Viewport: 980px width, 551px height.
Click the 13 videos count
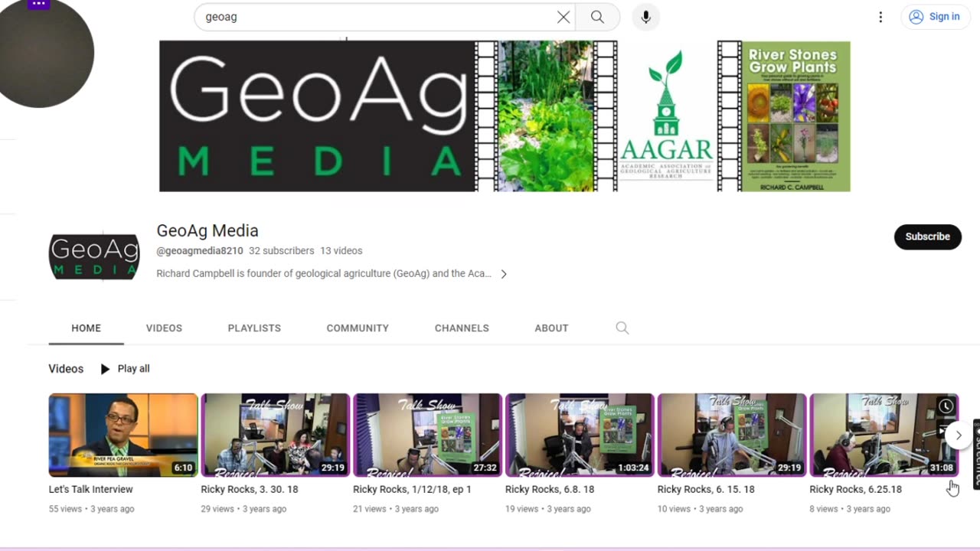341,251
